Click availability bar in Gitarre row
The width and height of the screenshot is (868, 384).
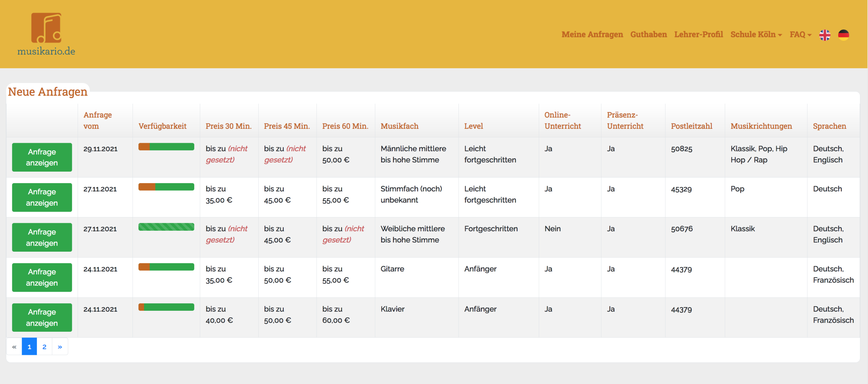tap(166, 267)
